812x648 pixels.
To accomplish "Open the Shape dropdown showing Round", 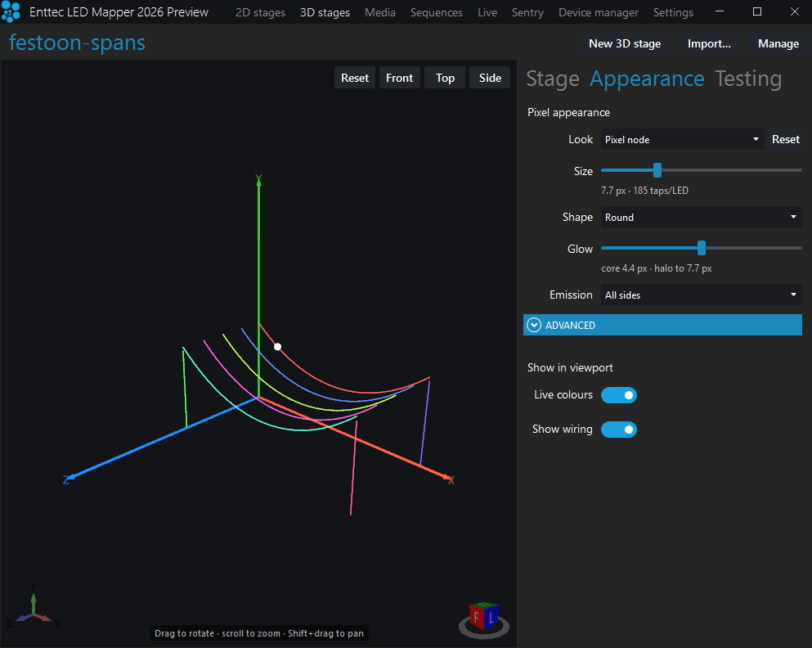I will point(701,218).
